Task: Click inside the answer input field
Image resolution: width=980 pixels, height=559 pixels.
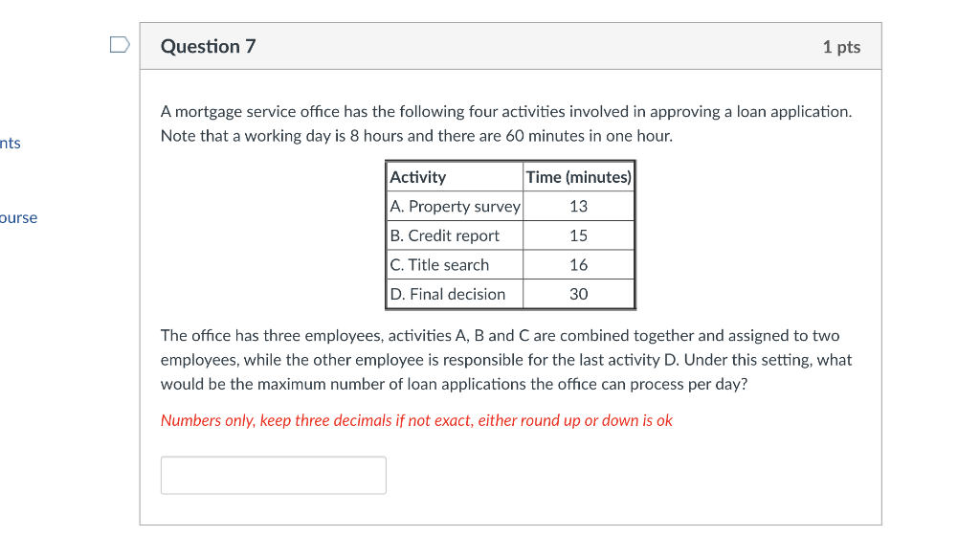Action: point(273,475)
